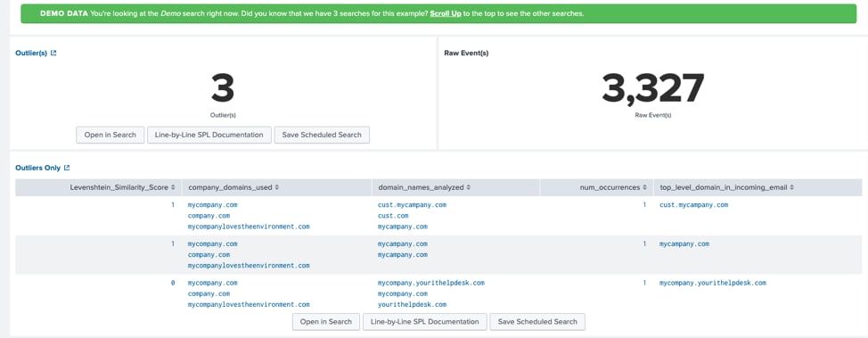Sort by top_level_domain_in_incoming_email column arrows
Image resolution: width=868 pixels, height=338 pixels.
tap(792, 187)
